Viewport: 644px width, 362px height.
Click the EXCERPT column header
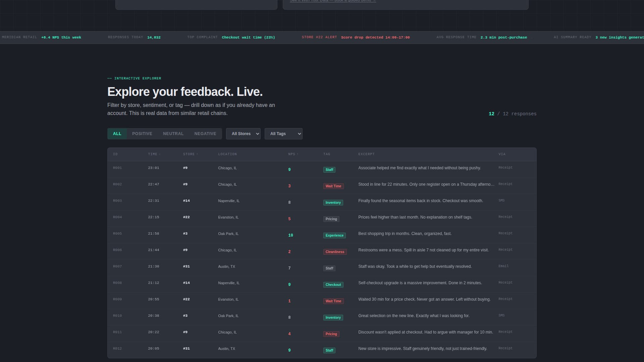pos(366,154)
